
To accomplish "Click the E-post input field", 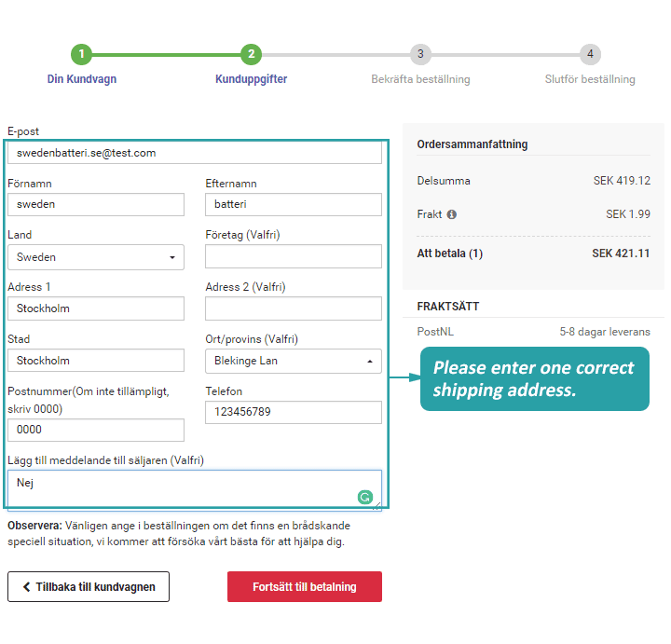I will click(x=194, y=153).
